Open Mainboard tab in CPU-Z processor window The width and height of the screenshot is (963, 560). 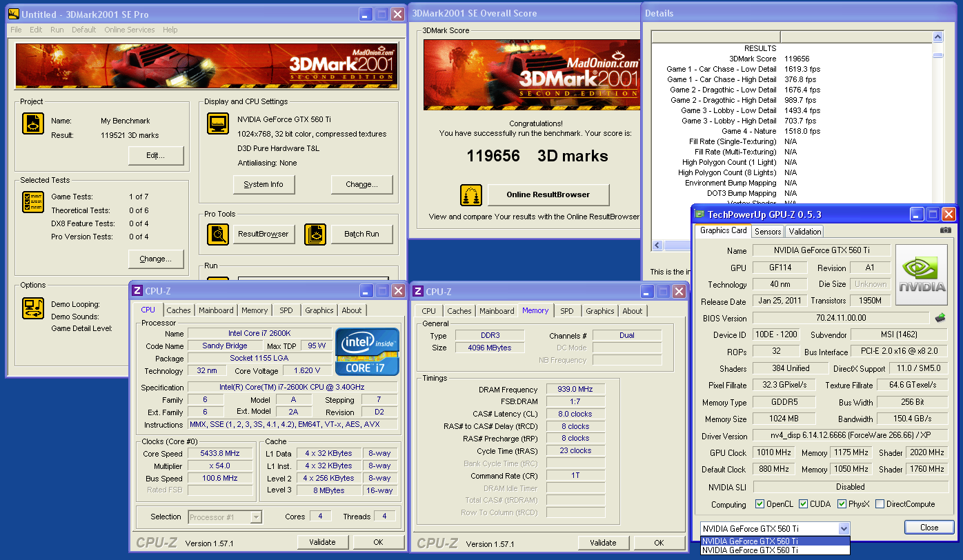click(216, 310)
